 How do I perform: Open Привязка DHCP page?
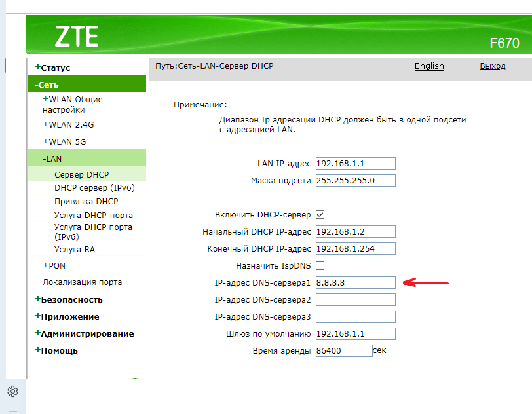[86, 201]
